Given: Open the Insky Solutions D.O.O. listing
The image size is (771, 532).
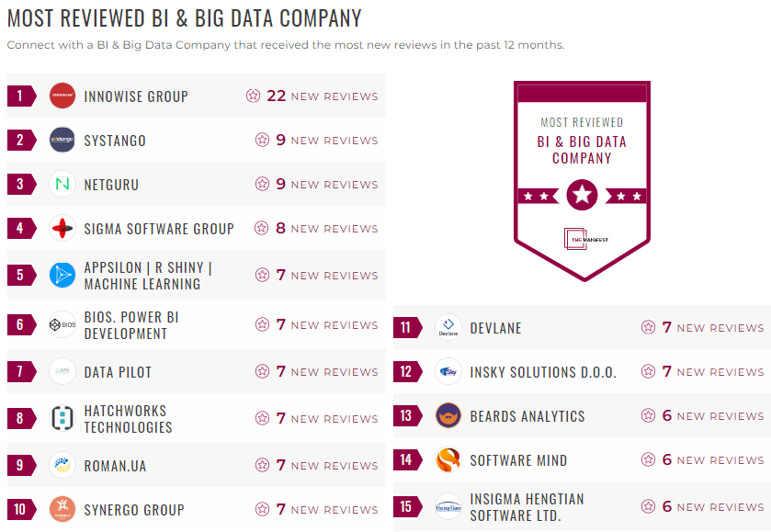Looking at the screenshot, I should tap(542, 371).
